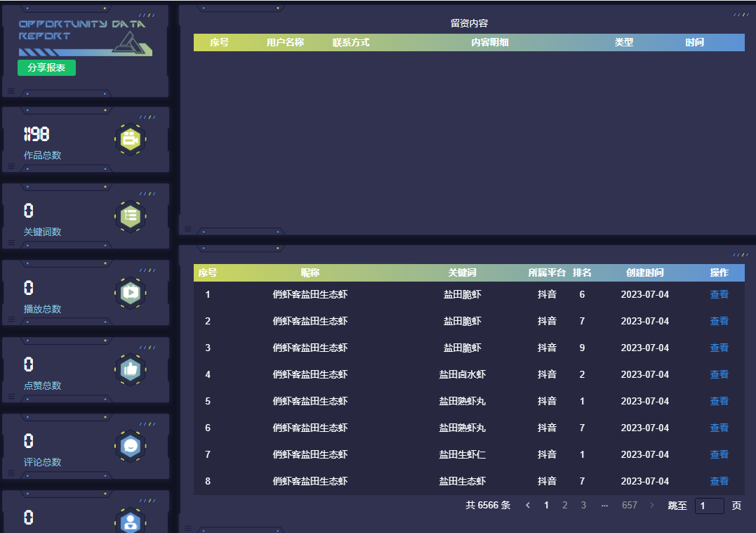Click the thumbs-up icon beside 点赞总数

130,369
